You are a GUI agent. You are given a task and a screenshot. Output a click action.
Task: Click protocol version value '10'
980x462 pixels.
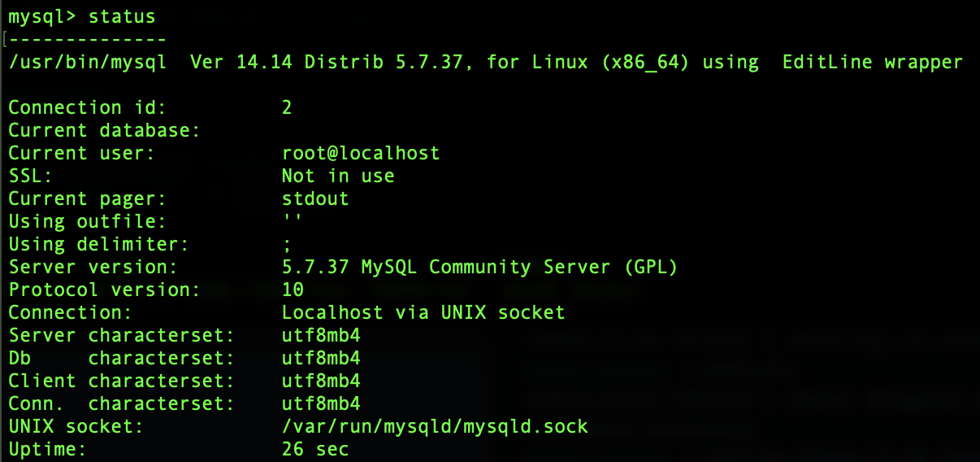click(293, 290)
